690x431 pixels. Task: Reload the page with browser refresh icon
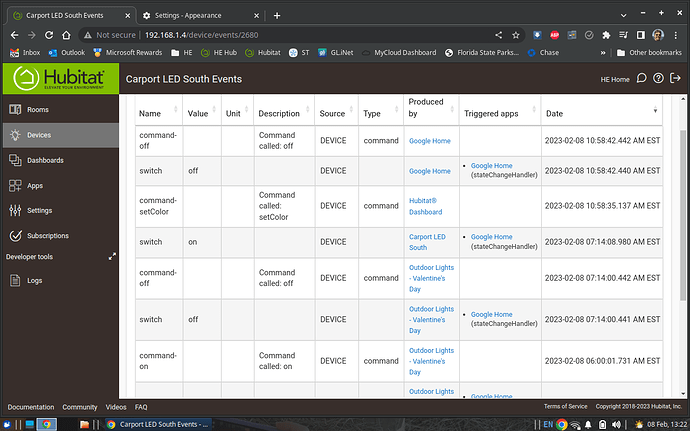click(x=49, y=35)
